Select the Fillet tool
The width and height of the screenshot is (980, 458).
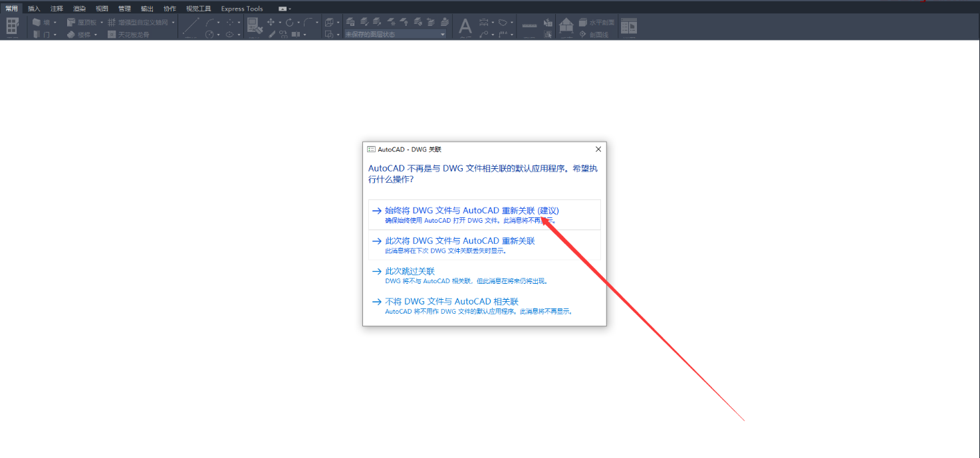(308, 22)
